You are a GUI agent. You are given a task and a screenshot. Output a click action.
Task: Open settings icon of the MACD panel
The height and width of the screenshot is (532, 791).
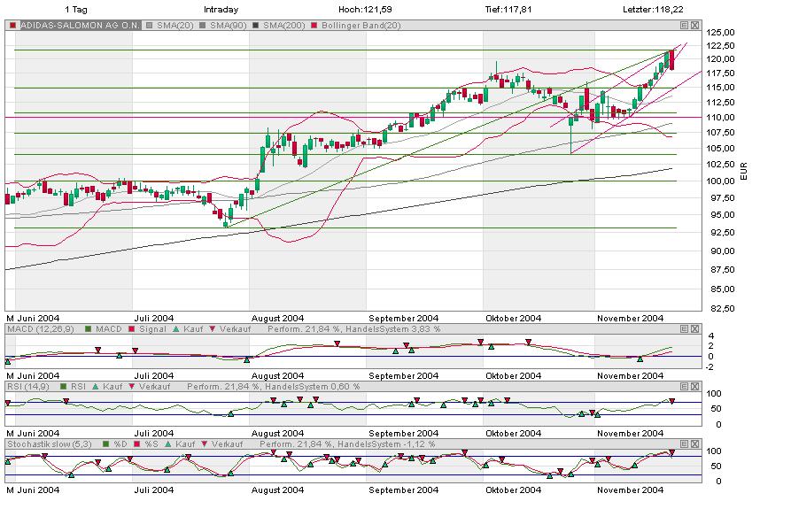(684, 328)
